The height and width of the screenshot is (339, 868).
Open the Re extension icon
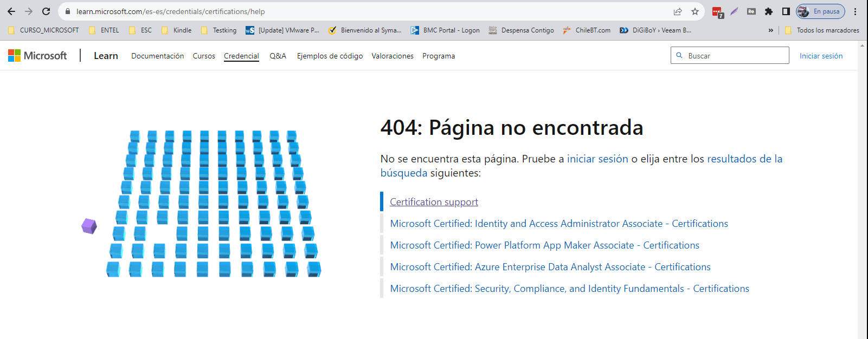(751, 11)
